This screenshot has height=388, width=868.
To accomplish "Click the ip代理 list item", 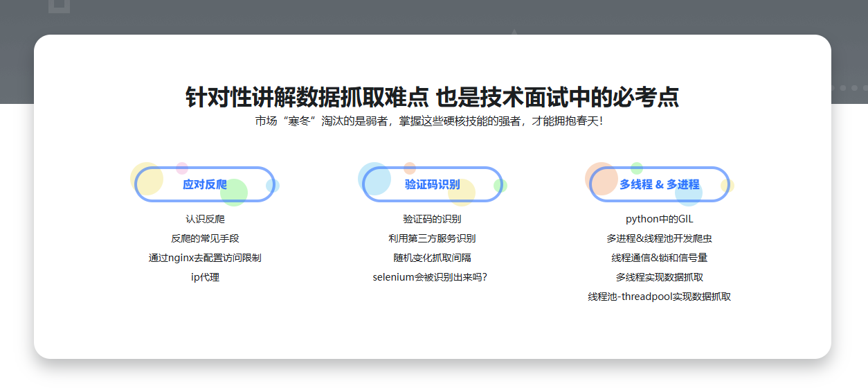I will 205,277.
